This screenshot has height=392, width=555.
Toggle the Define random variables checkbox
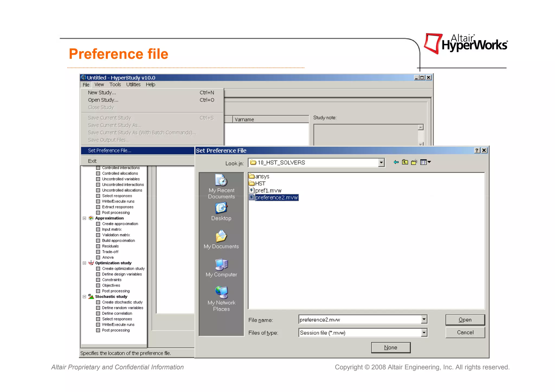(98, 308)
